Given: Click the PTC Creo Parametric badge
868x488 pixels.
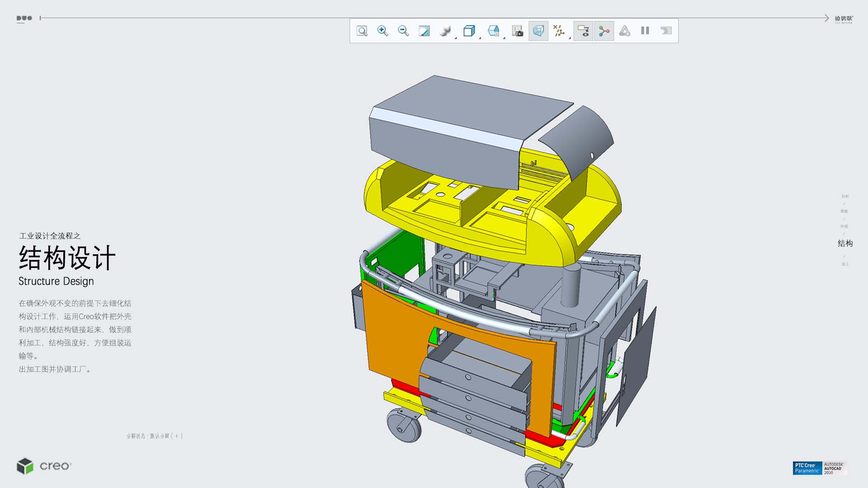Looking at the screenshot, I should tap(807, 468).
